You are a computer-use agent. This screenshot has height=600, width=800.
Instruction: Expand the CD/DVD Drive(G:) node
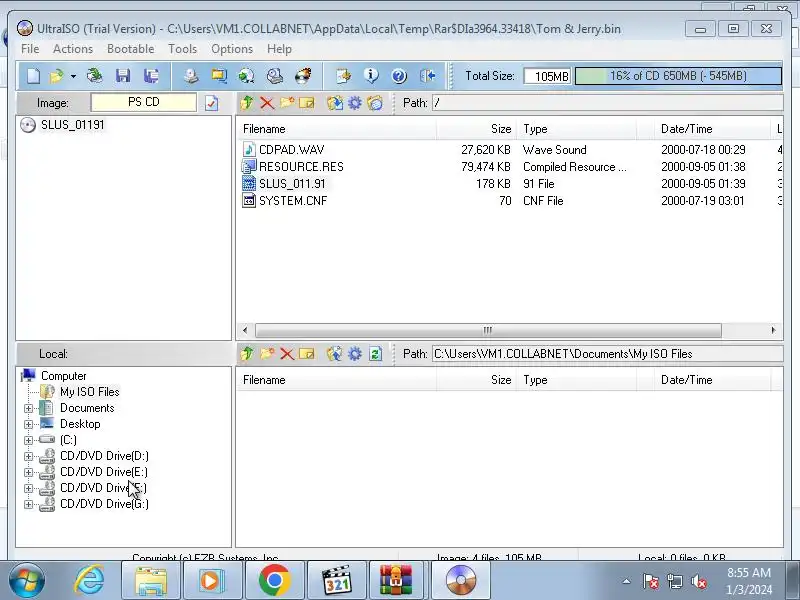tap(29, 504)
